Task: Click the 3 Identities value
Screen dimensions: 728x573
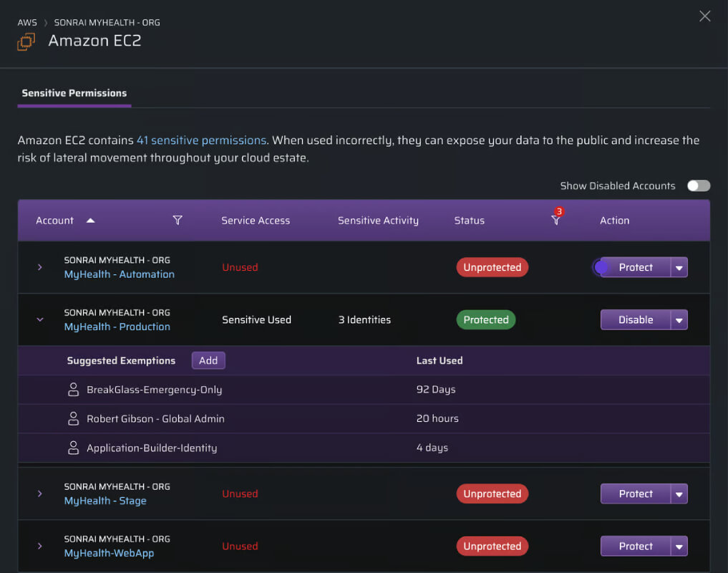Action: coord(364,319)
